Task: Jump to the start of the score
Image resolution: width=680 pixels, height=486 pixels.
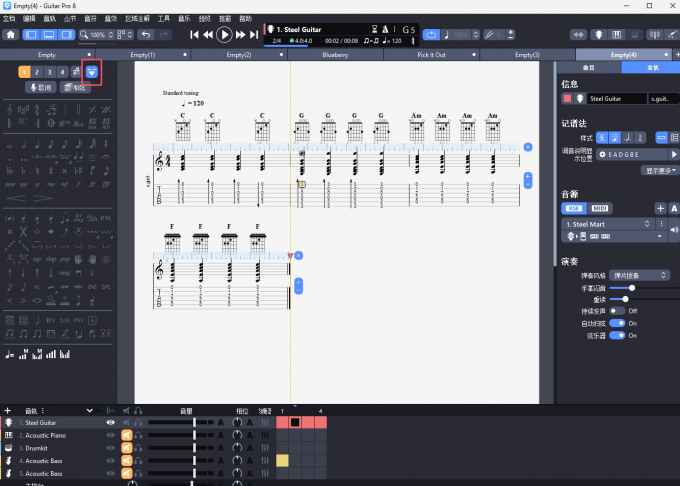Action: [x=193, y=34]
